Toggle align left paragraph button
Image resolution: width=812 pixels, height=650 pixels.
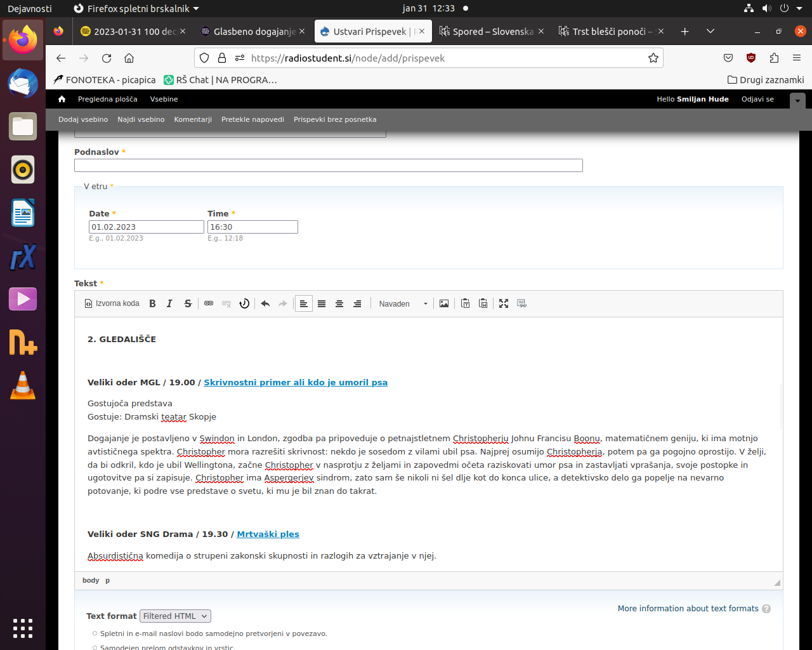coord(304,304)
